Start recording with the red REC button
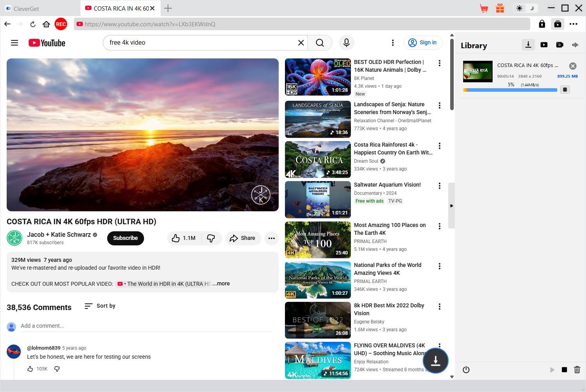Screen dimensions: 586x392 (61, 24)
